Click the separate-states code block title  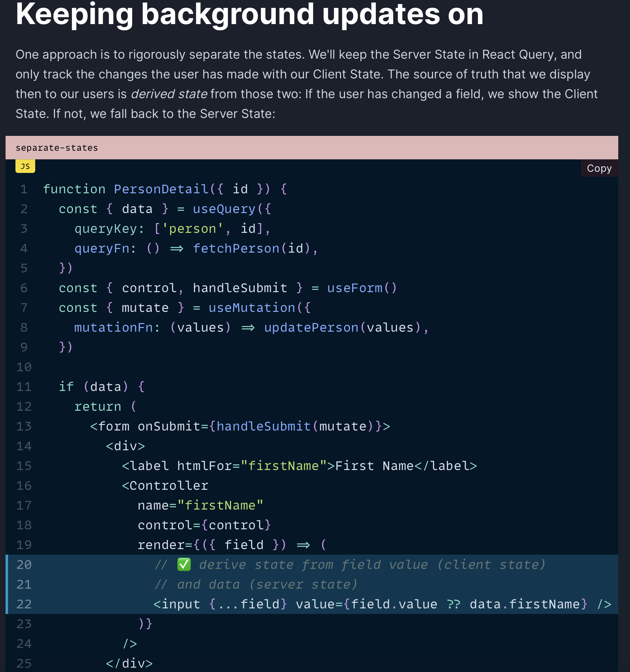click(x=57, y=148)
